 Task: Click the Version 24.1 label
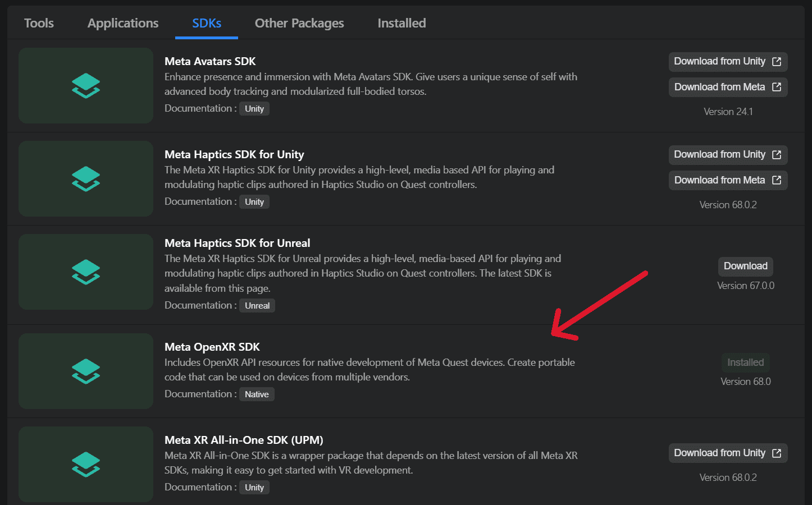tap(728, 112)
